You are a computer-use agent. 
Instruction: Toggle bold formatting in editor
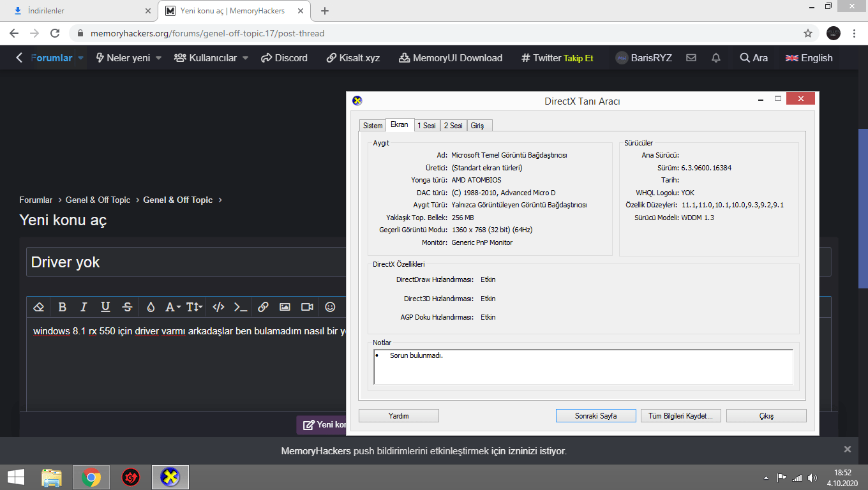pyautogui.click(x=62, y=307)
